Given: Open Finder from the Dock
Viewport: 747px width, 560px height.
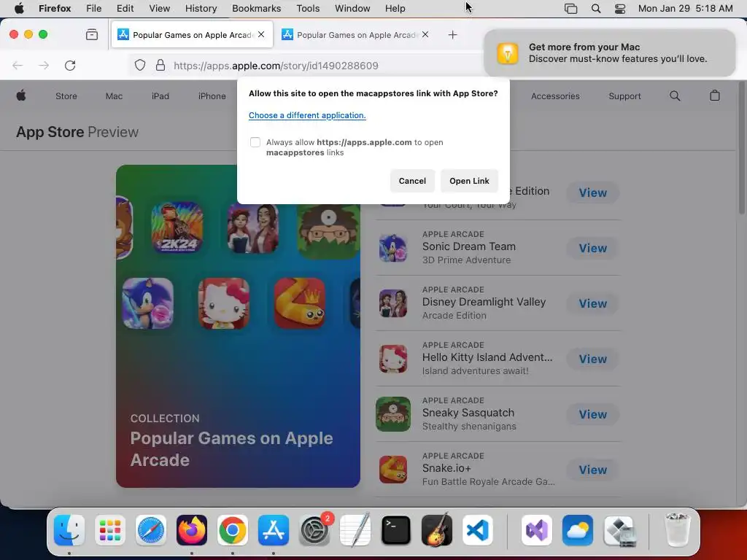Looking at the screenshot, I should pyautogui.click(x=69, y=530).
